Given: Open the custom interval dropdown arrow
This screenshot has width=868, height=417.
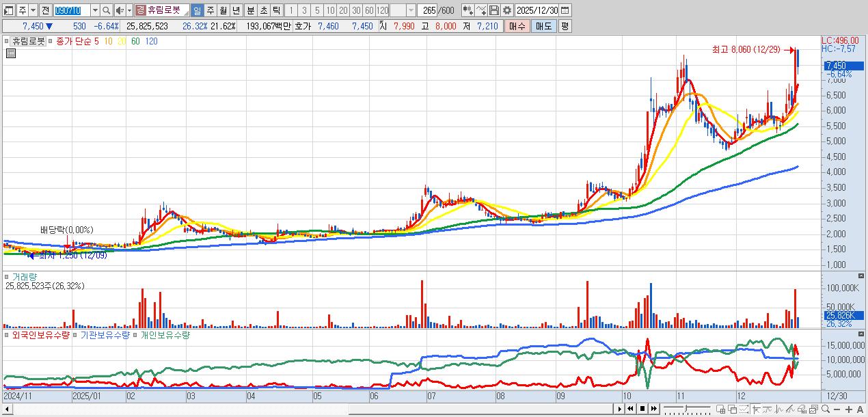Looking at the screenshot, I should (411, 10).
